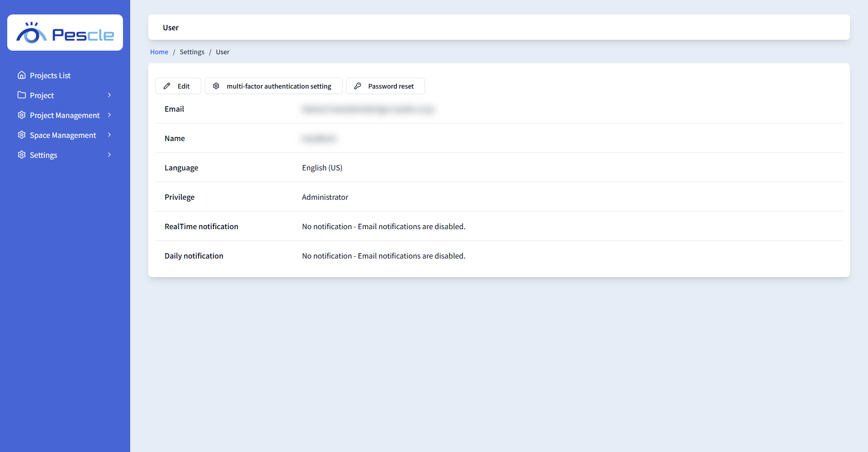The width and height of the screenshot is (868, 452).
Task: Select the Project Management menu item
Action: pos(65,115)
